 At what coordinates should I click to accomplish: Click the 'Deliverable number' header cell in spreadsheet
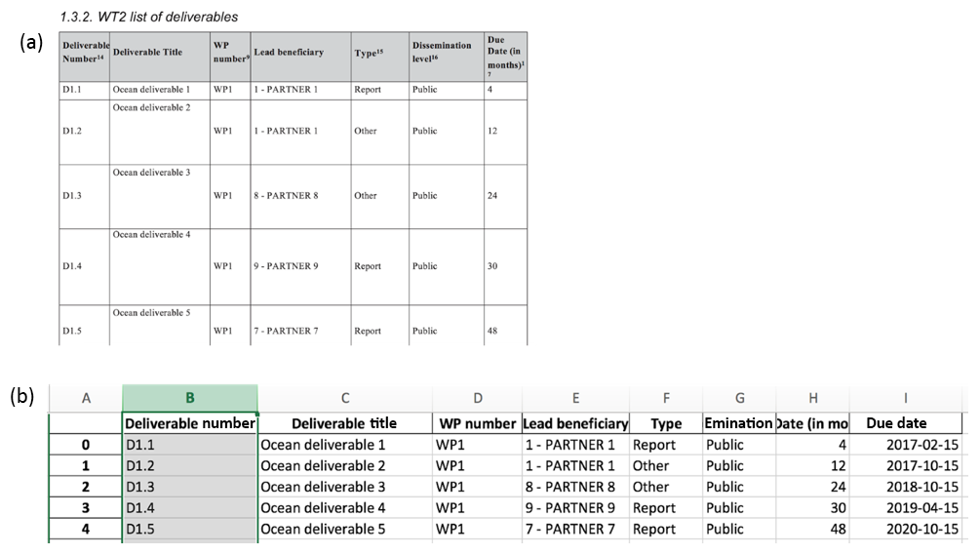tap(190, 423)
